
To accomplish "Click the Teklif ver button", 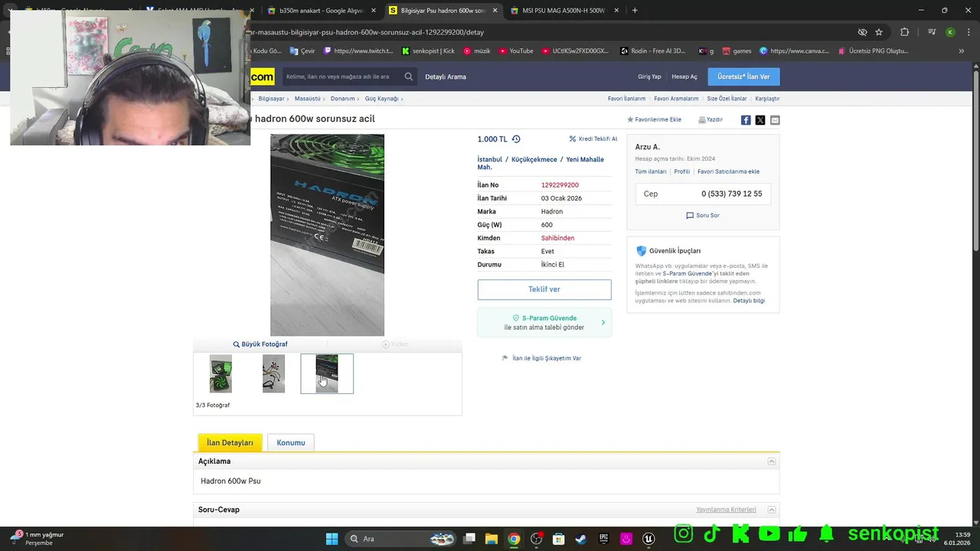I will (x=544, y=289).
